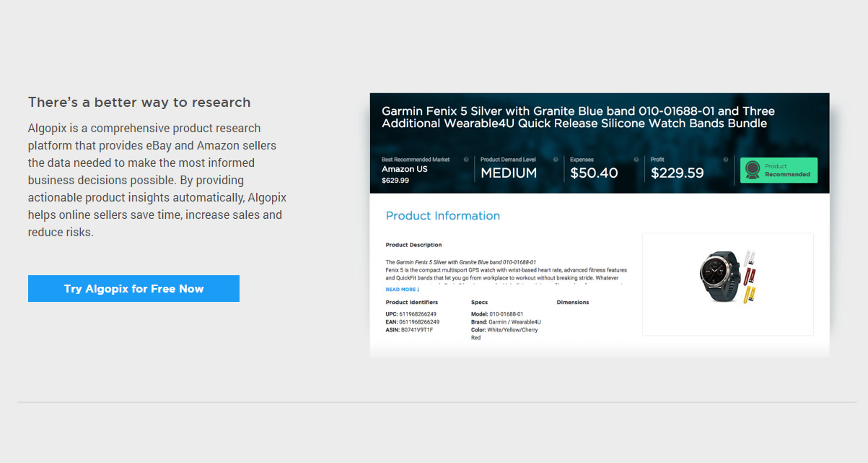The width and height of the screenshot is (868, 463).
Task: Click the Try Algopix for Free Now button
Action: (133, 288)
